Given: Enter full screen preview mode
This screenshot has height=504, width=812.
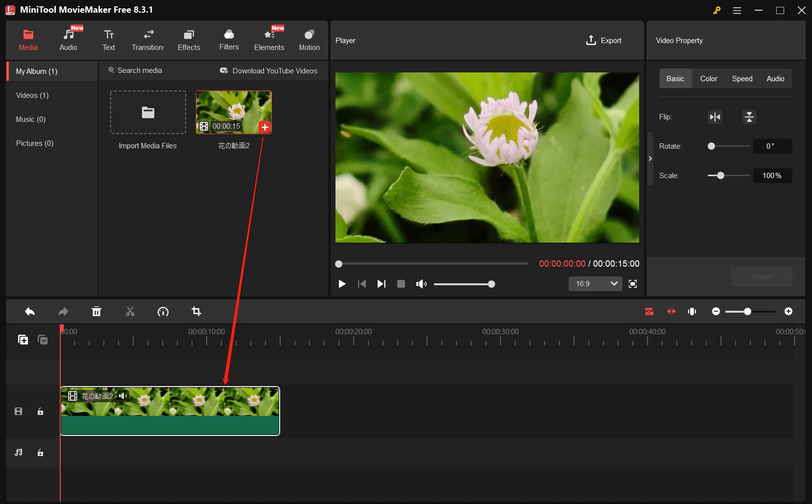Looking at the screenshot, I should tap(633, 284).
